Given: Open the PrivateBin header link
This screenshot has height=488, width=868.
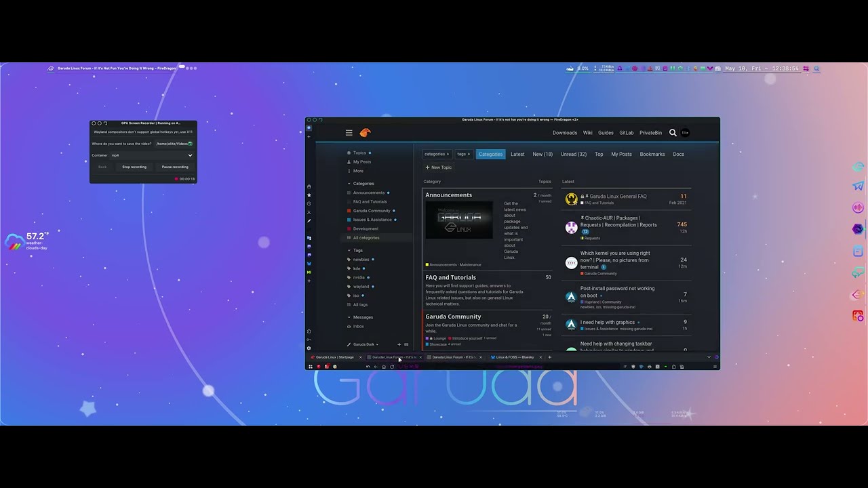Looking at the screenshot, I should [x=650, y=133].
